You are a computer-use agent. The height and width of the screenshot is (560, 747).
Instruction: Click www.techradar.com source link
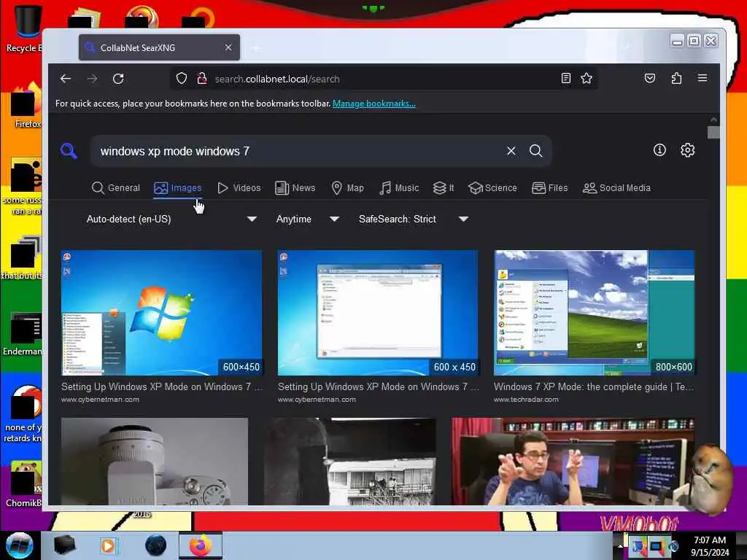click(x=526, y=400)
